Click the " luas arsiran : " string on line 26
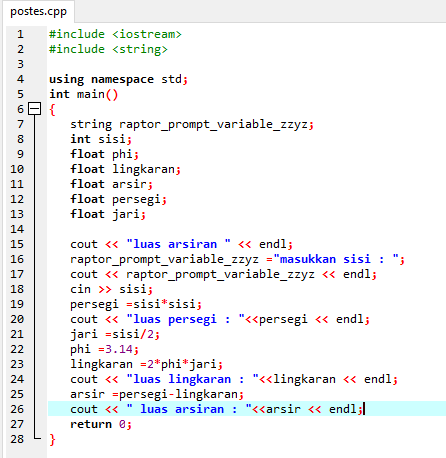Image resolution: width=446 pixels, height=458 pixels. (189, 409)
